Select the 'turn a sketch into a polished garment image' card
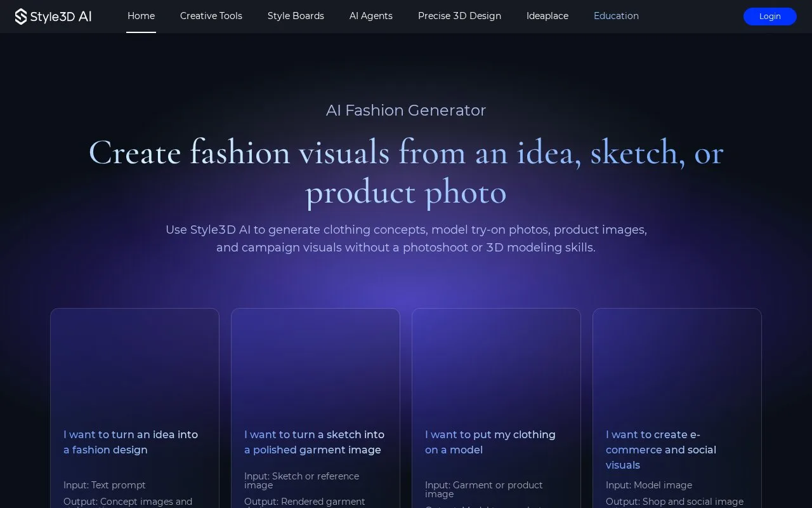 [x=315, y=408]
